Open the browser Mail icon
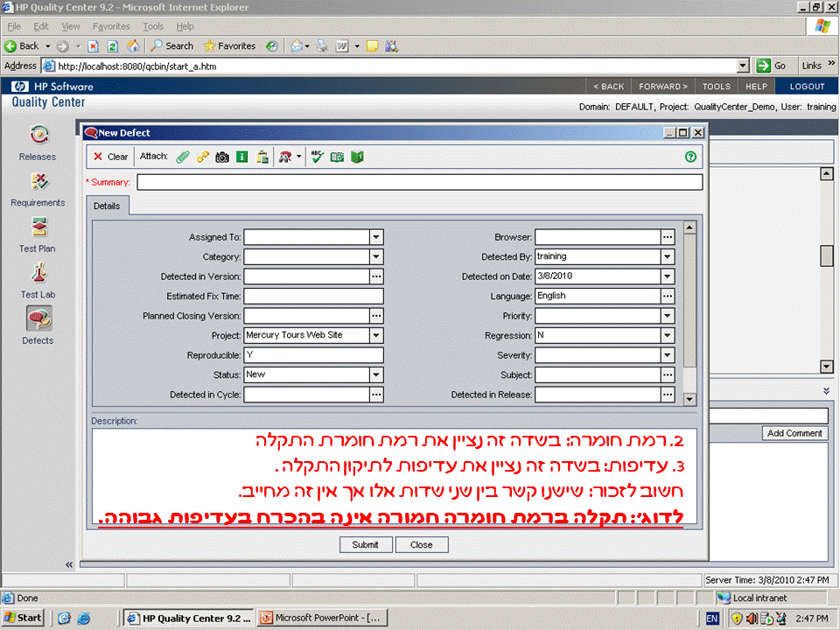The height and width of the screenshot is (630, 840). pyautogui.click(x=297, y=46)
